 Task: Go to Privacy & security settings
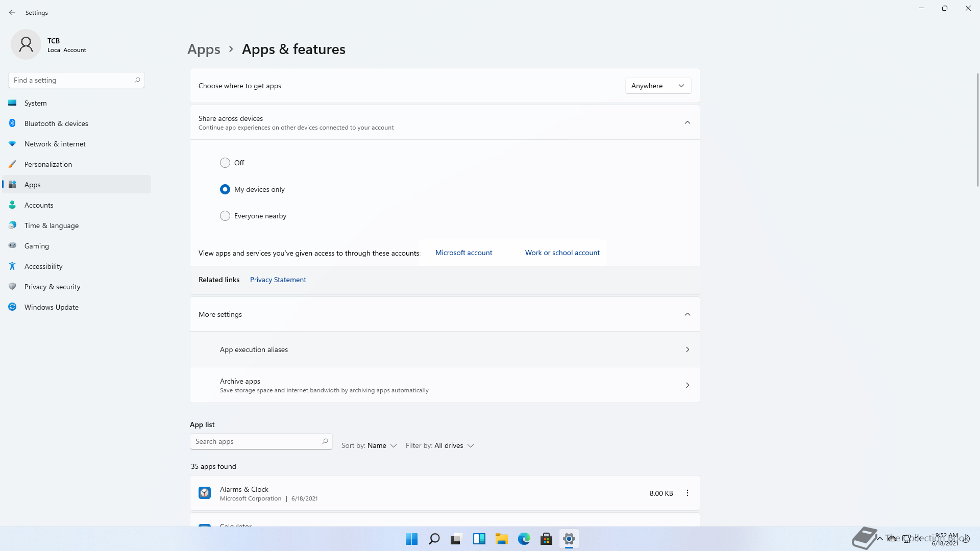[x=52, y=287]
